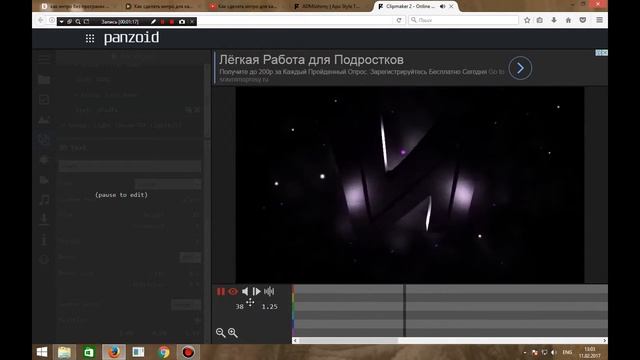The height and width of the screenshot is (360, 640).
Task: Click the ENG language indicator
Action: coord(567,352)
